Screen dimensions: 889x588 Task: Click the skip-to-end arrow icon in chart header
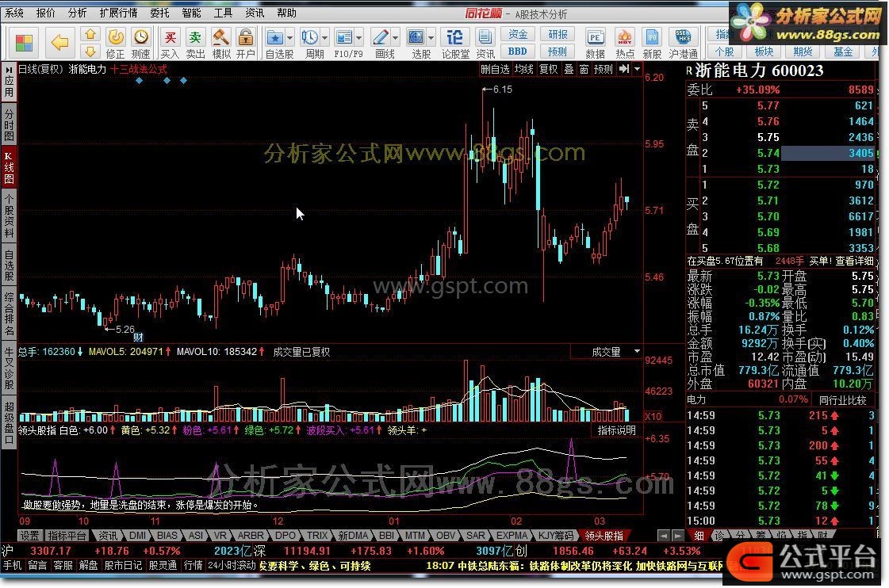click(623, 68)
